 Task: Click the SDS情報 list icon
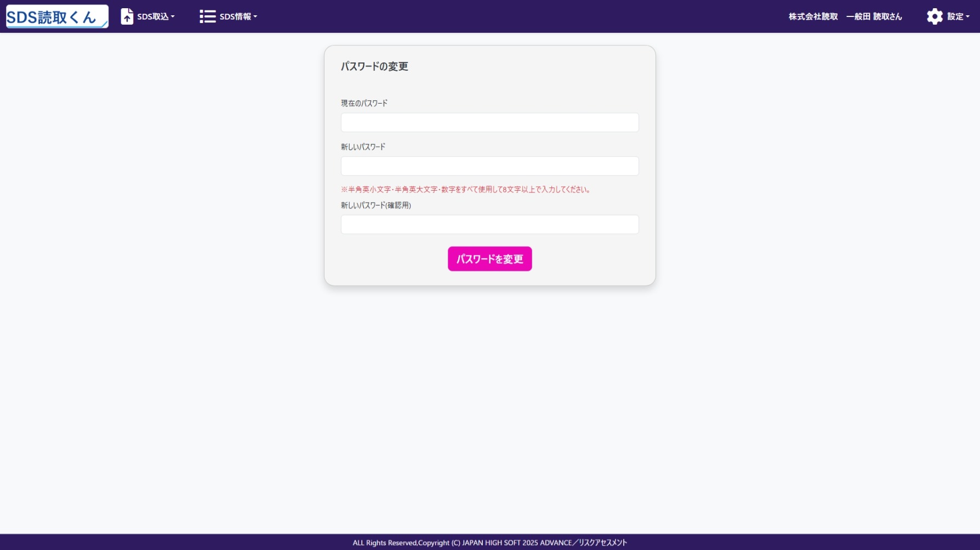(207, 16)
